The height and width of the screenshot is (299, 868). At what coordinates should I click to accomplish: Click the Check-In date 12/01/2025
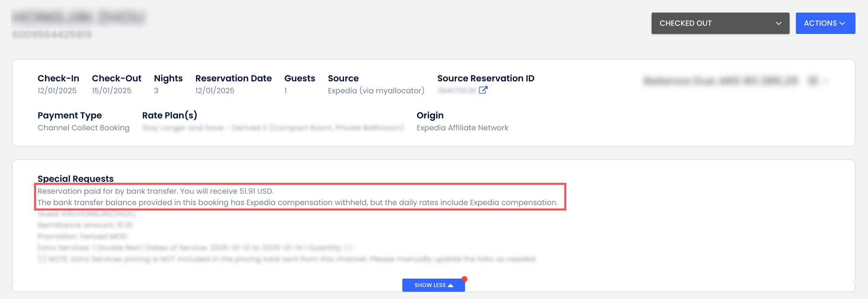coord(57,90)
